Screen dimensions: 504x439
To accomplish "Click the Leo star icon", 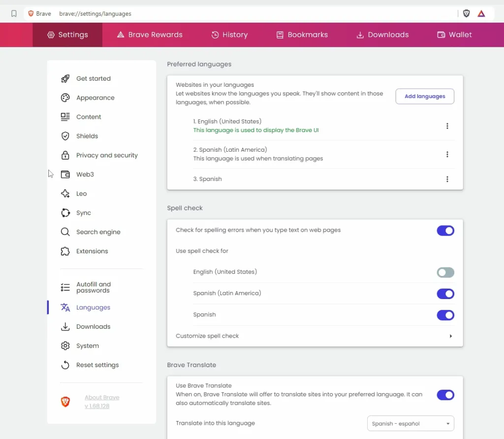I will pos(65,194).
